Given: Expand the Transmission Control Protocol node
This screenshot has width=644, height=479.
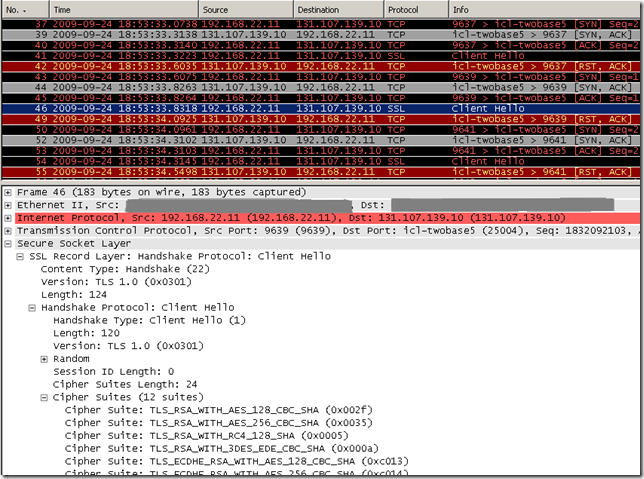Looking at the screenshot, I should pos(8,231).
